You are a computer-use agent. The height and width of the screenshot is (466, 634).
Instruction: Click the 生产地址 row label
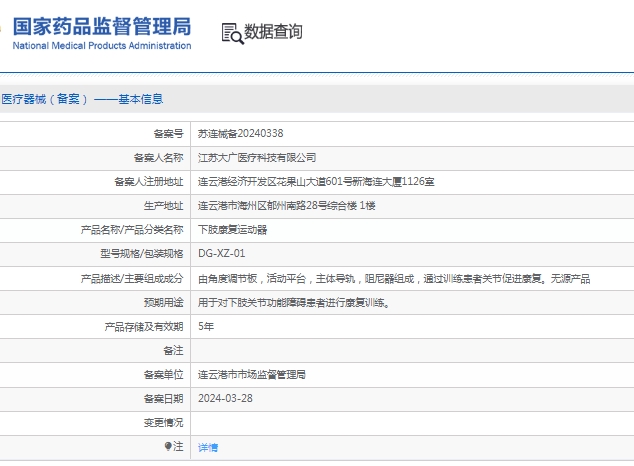(x=164, y=206)
